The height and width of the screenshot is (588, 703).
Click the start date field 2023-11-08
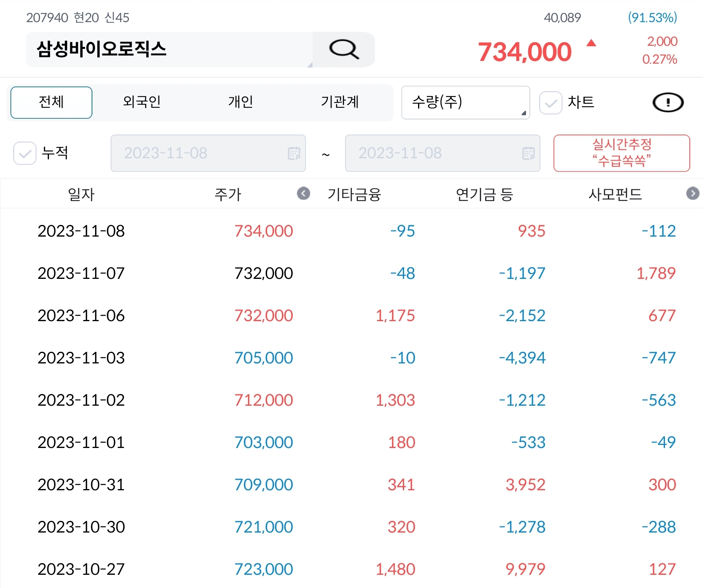208,153
